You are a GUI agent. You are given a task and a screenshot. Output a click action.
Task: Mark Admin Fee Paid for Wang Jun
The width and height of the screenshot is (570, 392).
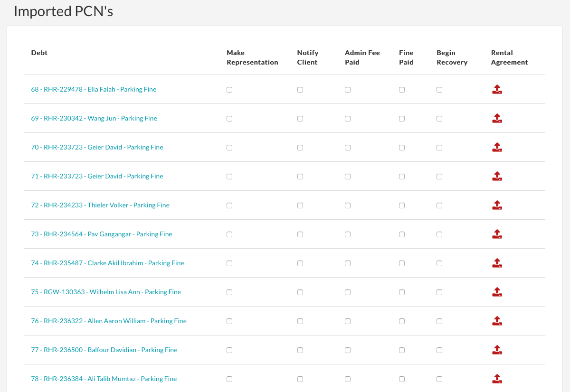348,119
